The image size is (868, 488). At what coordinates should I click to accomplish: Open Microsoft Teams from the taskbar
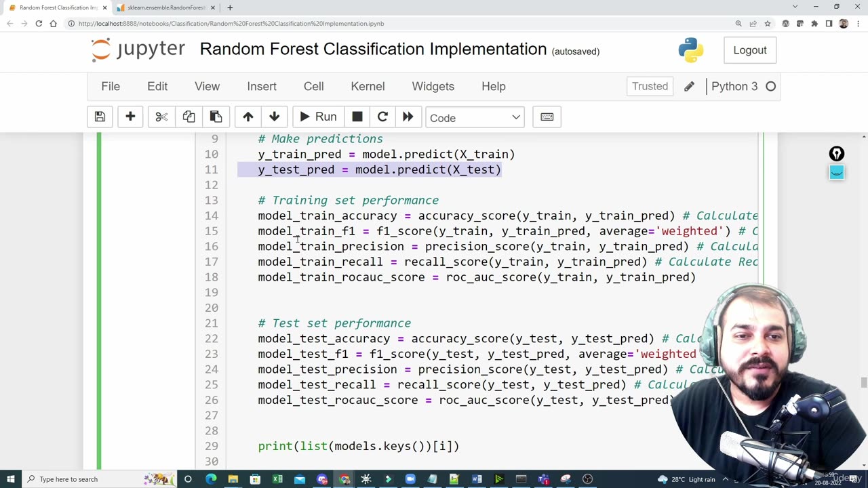click(543, 479)
